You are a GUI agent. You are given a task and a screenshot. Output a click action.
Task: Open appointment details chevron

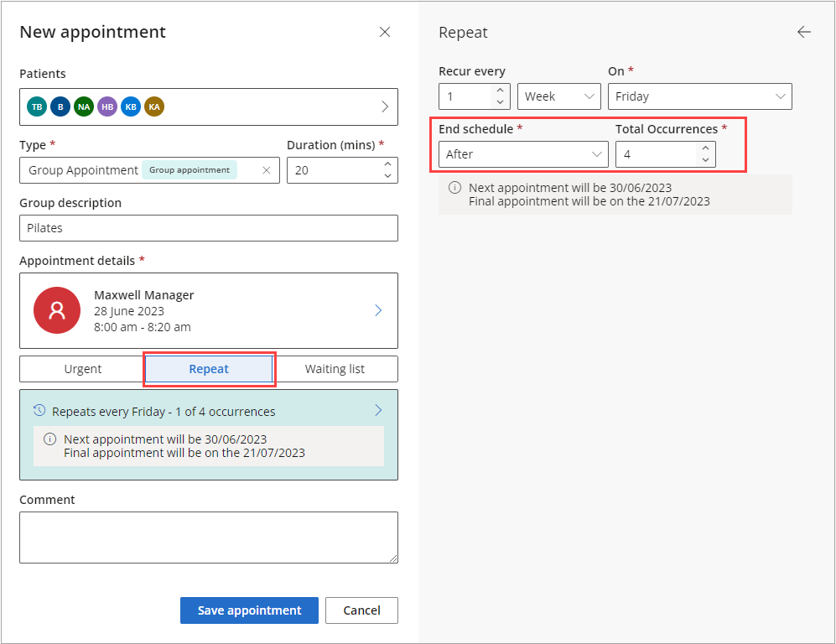tap(378, 310)
